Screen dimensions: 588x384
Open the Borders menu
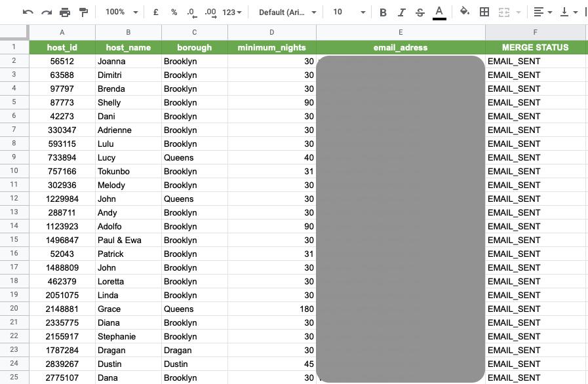(483, 11)
